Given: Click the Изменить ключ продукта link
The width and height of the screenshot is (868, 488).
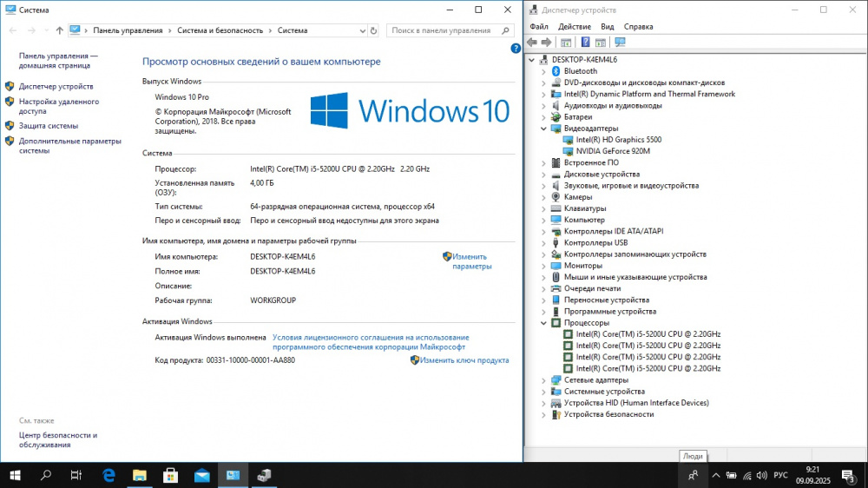Looking at the screenshot, I should click(x=464, y=360).
